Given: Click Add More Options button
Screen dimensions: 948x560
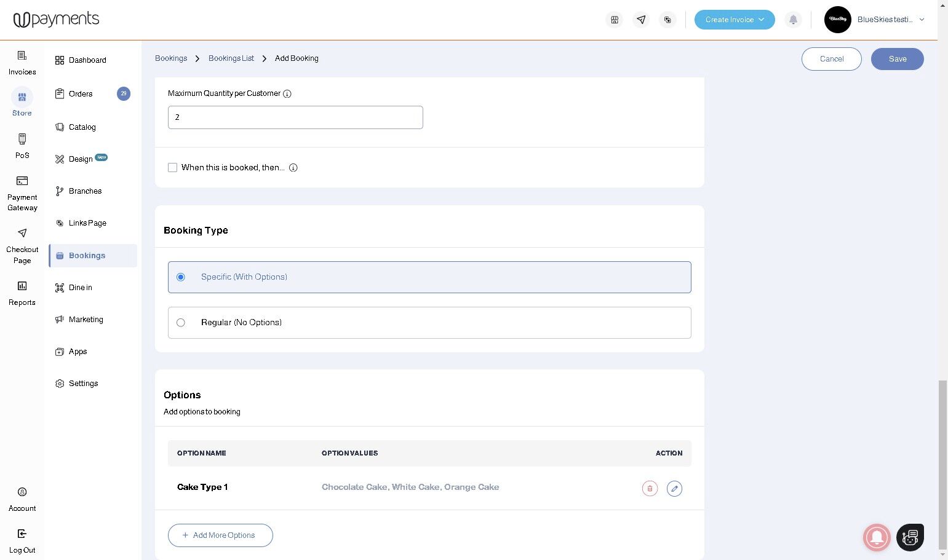Looking at the screenshot, I should 220,535.
